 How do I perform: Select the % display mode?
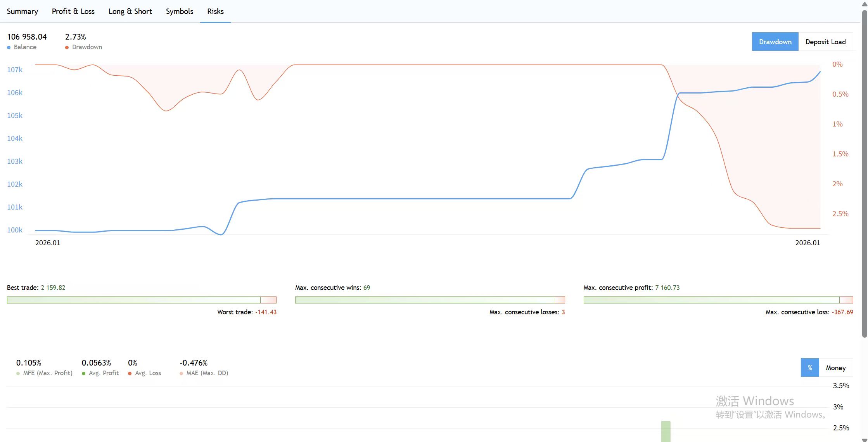(810, 367)
